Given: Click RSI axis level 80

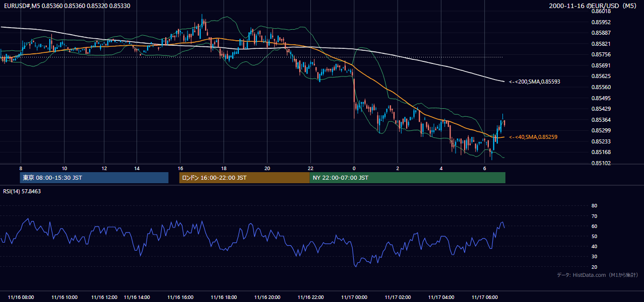Looking at the screenshot, I should click(594, 206).
